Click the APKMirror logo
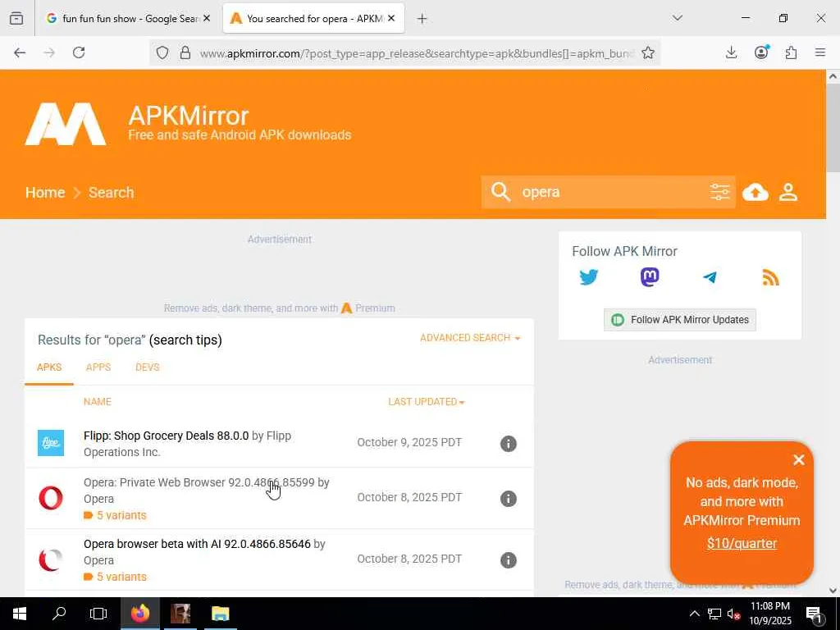 click(66, 124)
